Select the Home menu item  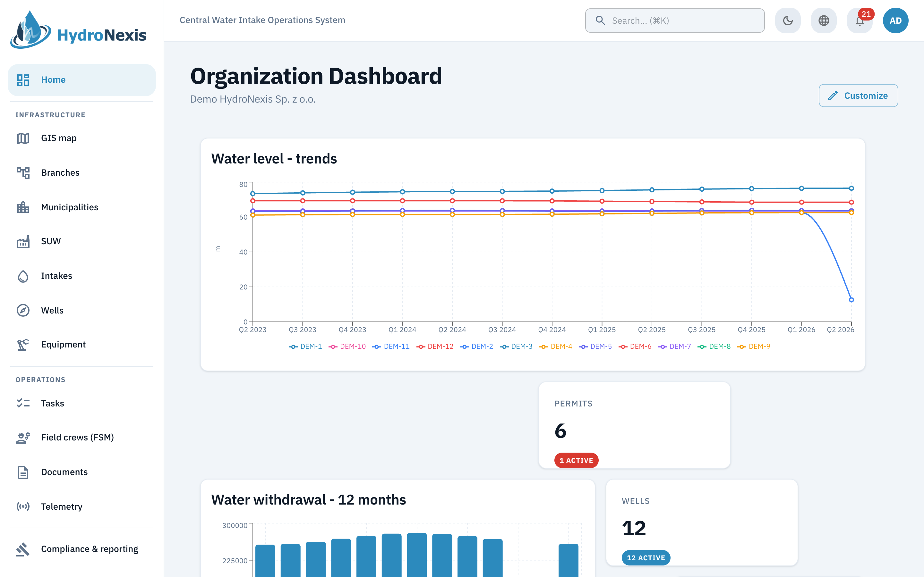(82, 80)
